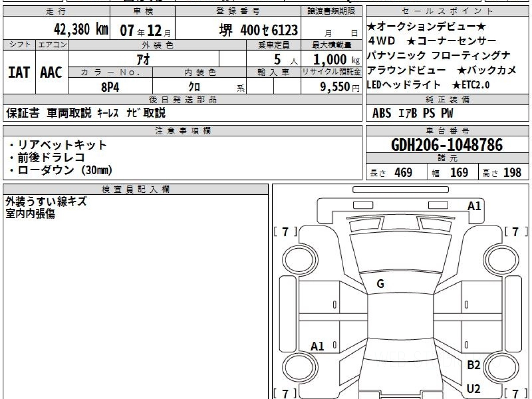
Task: Click the "走行" header cell
Action: pyautogui.click(x=56, y=12)
